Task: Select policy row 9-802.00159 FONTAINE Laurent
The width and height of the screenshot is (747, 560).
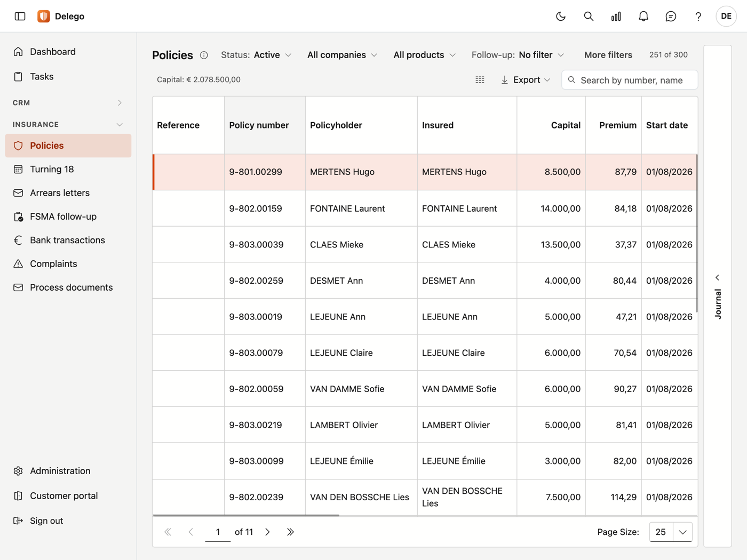Action: [x=425, y=209]
